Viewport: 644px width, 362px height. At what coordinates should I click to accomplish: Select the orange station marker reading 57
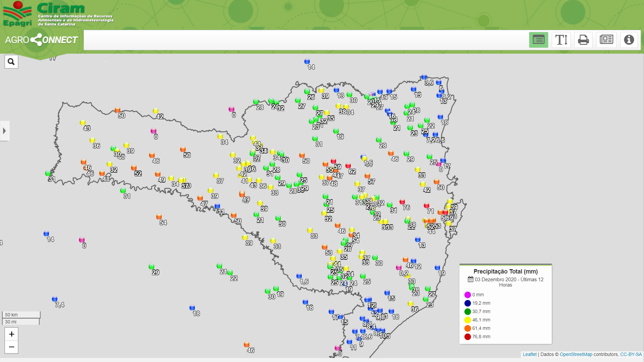367,176
